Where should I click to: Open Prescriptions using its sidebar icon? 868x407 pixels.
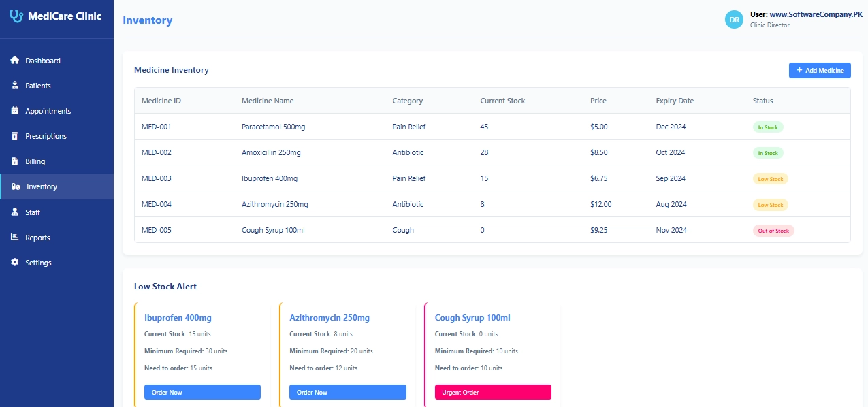pyautogui.click(x=14, y=135)
